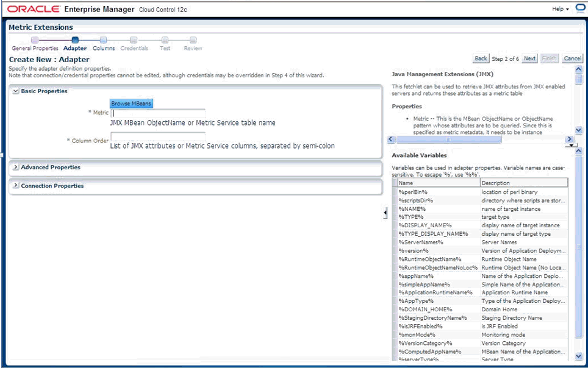Select the %TYPE_DISPLAY_NAME% variable row
The height and width of the screenshot is (368, 588).
click(x=480, y=234)
